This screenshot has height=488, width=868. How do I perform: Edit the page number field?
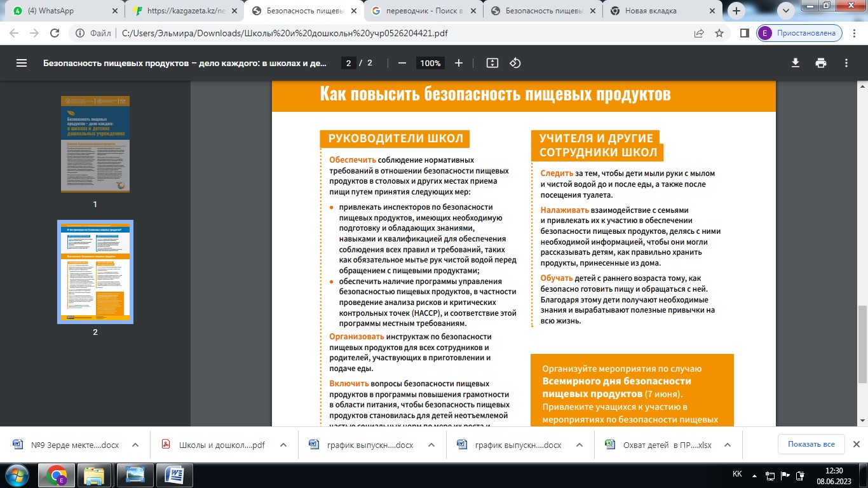pos(348,63)
